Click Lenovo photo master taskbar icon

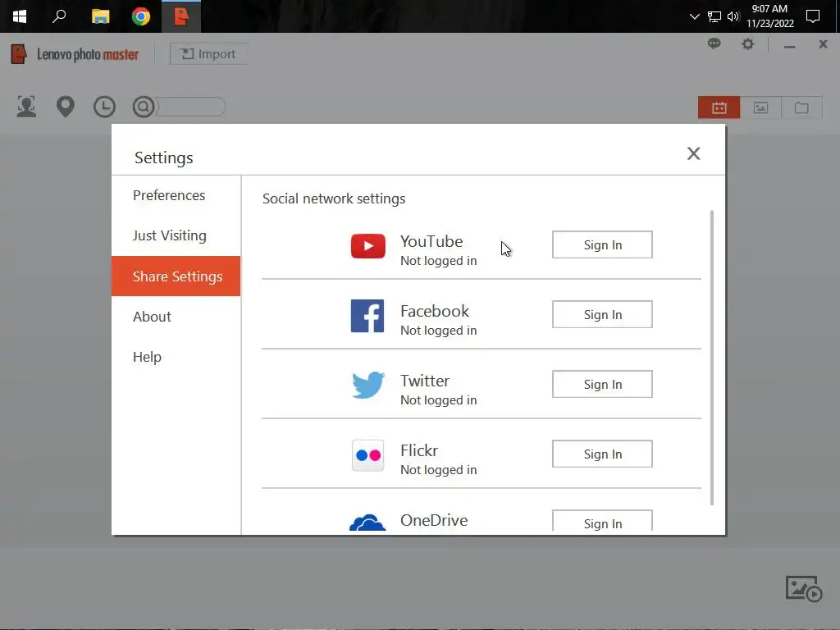click(x=181, y=16)
